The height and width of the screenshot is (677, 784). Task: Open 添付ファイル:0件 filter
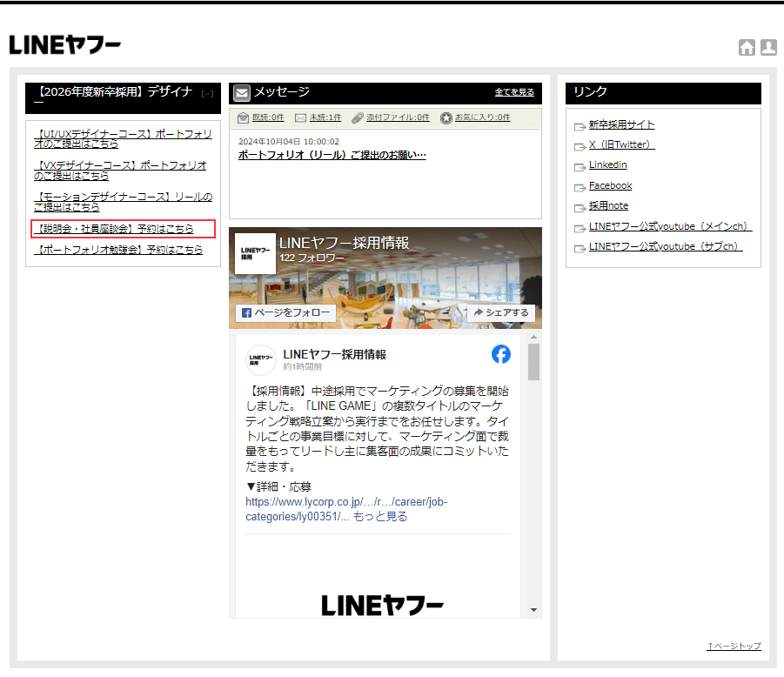click(x=398, y=117)
